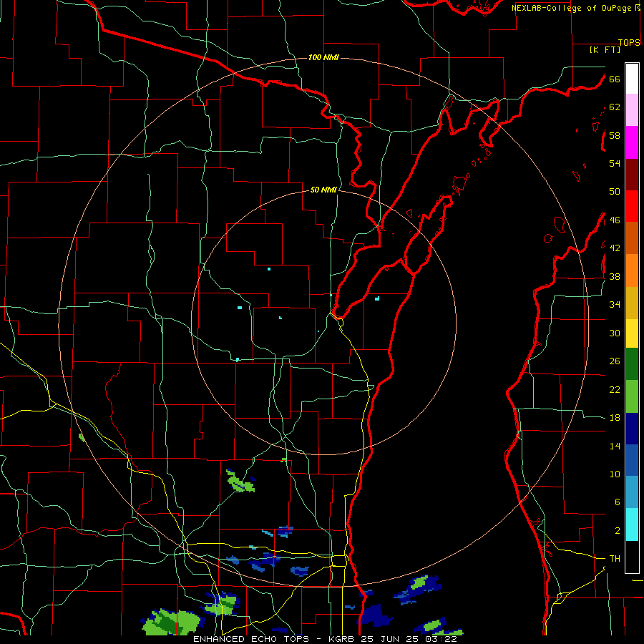Click the 18 legend scale number
This screenshot has height=644, width=644.
point(615,418)
